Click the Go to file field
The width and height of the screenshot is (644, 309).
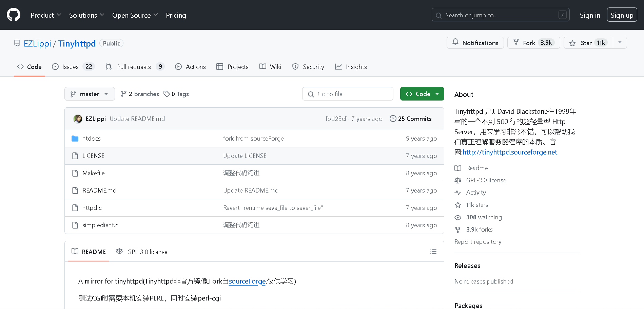[348, 94]
